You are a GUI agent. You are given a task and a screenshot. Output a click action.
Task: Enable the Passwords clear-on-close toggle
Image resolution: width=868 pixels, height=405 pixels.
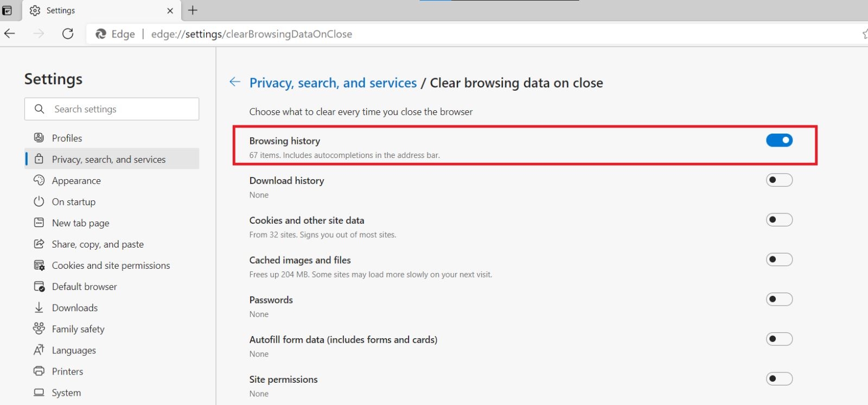coord(780,299)
